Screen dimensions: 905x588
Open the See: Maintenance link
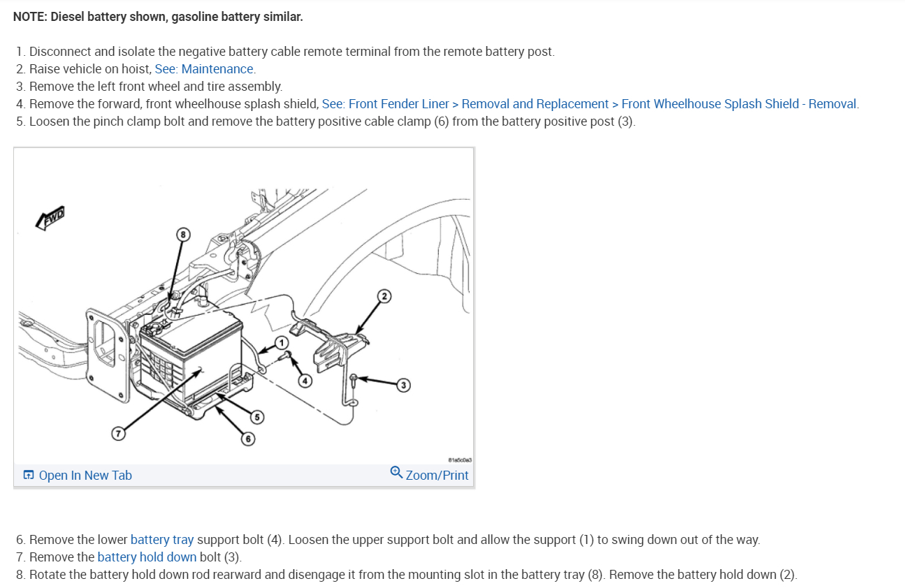(205, 68)
